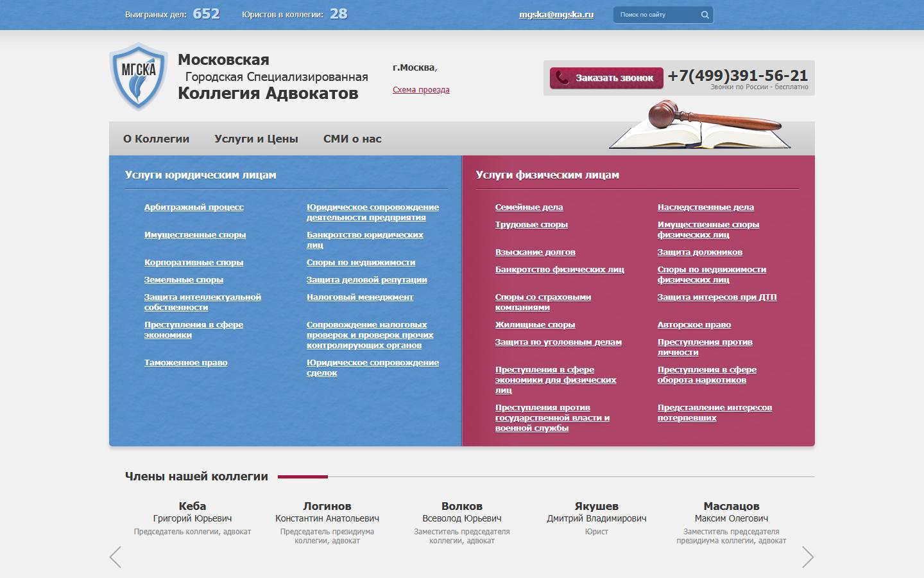Open the Услуги и Цены menu
Image resolution: width=924 pixels, height=578 pixels.
tap(256, 139)
